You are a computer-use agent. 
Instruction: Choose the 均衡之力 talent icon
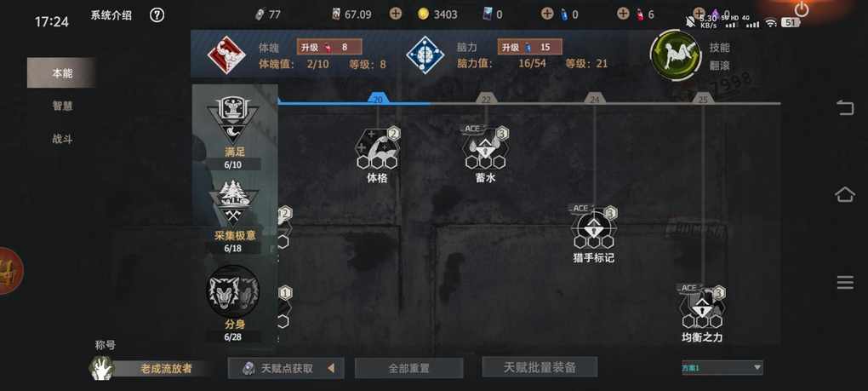click(702, 308)
